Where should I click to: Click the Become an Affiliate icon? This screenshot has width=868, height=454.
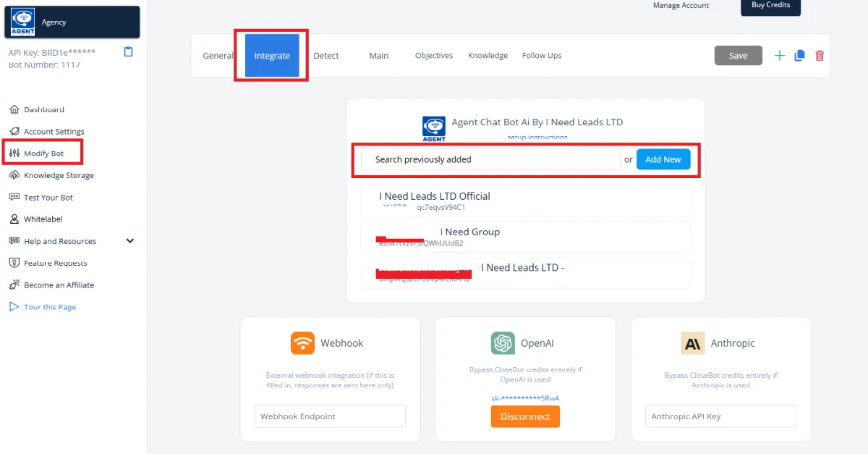[x=14, y=285]
